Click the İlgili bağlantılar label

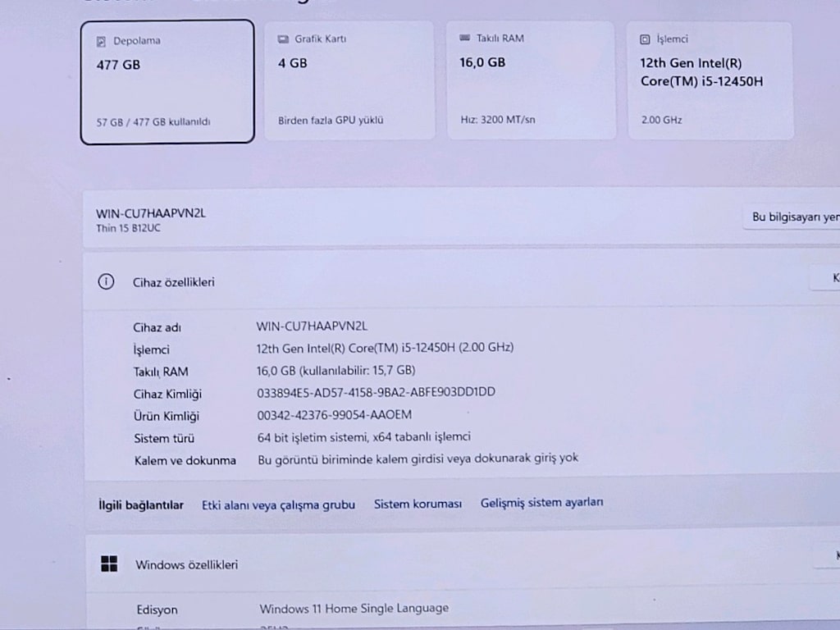point(141,505)
